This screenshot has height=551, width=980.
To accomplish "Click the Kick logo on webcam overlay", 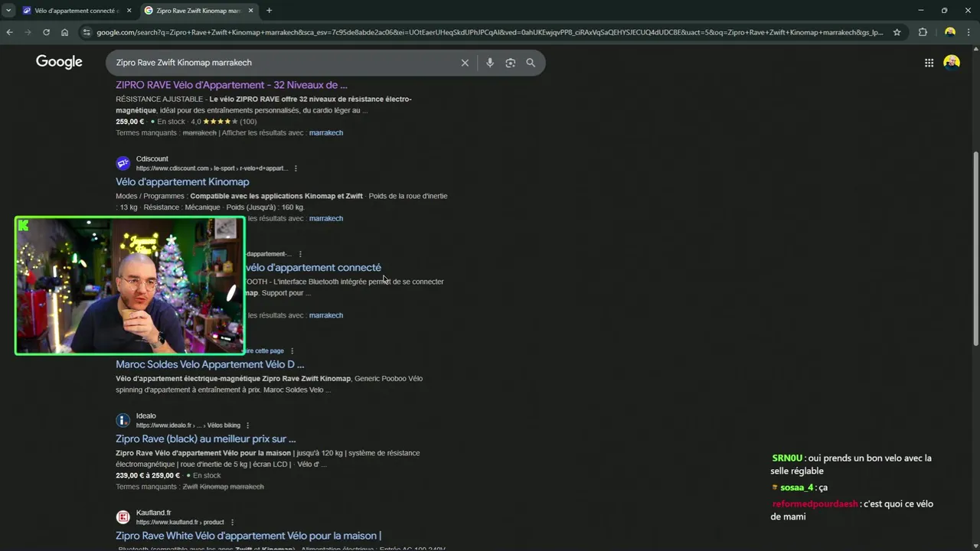I will point(23,225).
